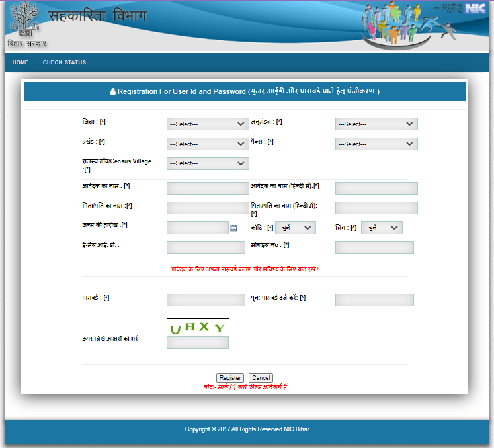Click the बिहार सरकार text under emblem

pyautogui.click(x=26, y=44)
